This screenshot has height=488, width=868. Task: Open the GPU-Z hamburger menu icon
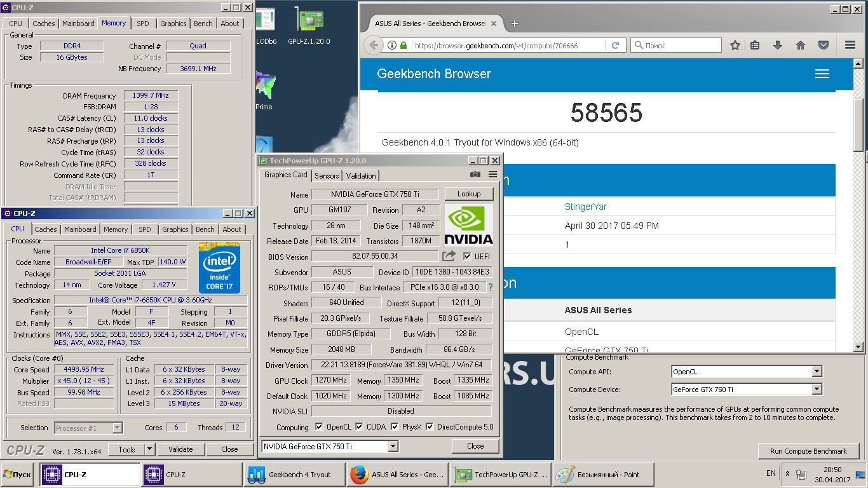(x=492, y=175)
